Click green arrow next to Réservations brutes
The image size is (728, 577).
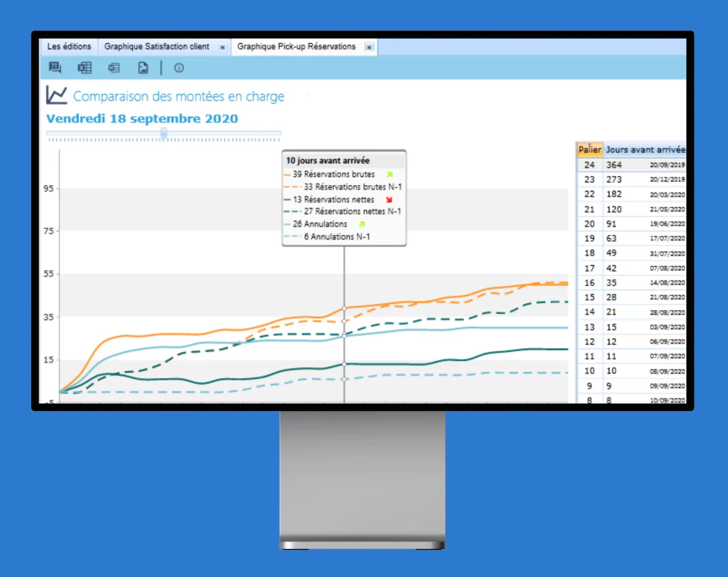390,174
